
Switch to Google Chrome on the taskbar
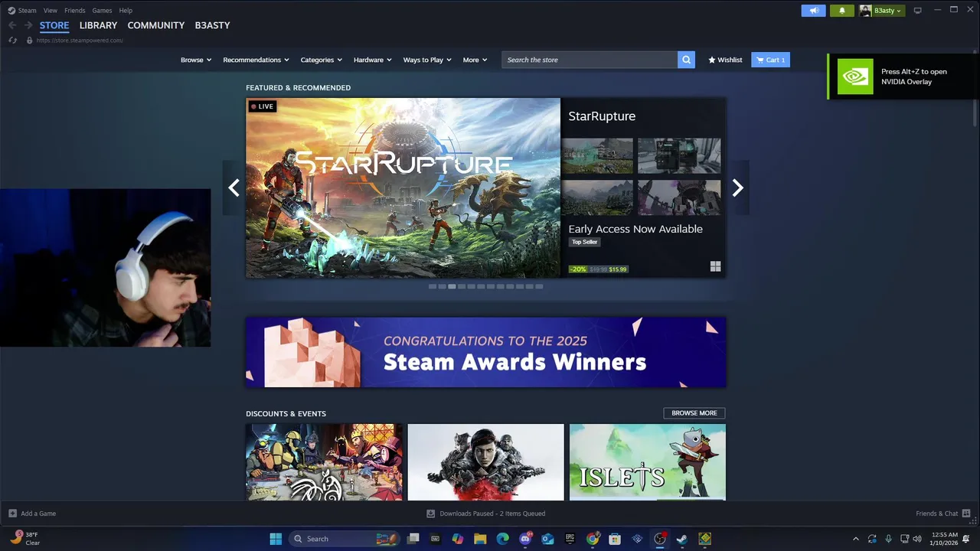[x=593, y=539]
